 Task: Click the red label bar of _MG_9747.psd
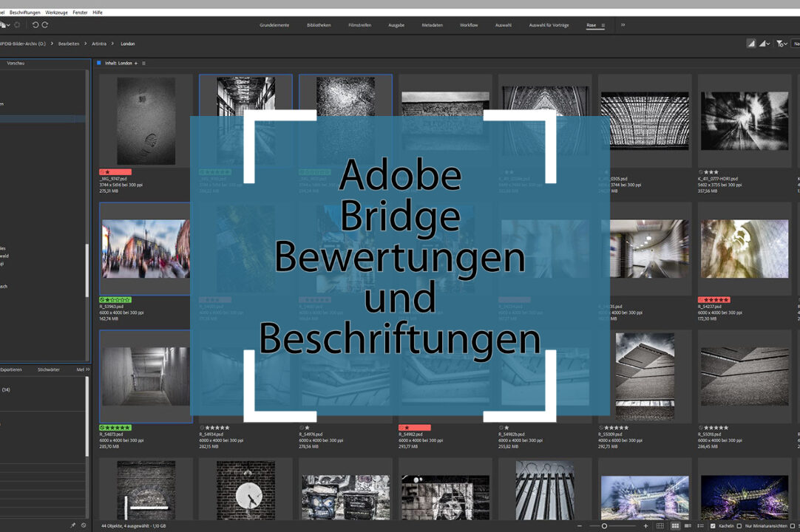click(115, 172)
